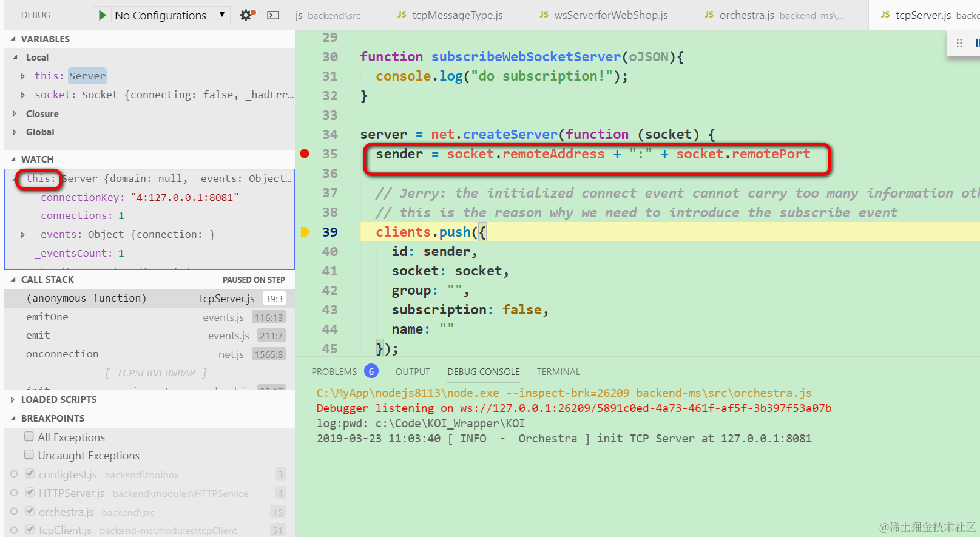Click the TCPSERVERWRAP stack label

coord(156,373)
